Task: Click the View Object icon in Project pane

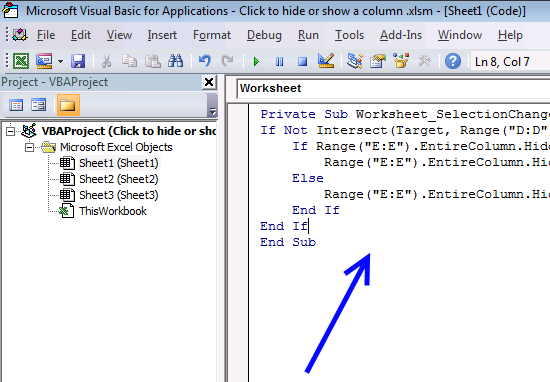Action: pyautogui.click(x=39, y=105)
